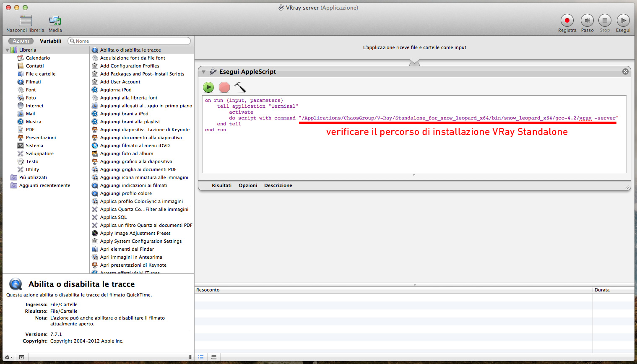Compile the script with the hammer icon
The width and height of the screenshot is (637, 364).
point(240,87)
